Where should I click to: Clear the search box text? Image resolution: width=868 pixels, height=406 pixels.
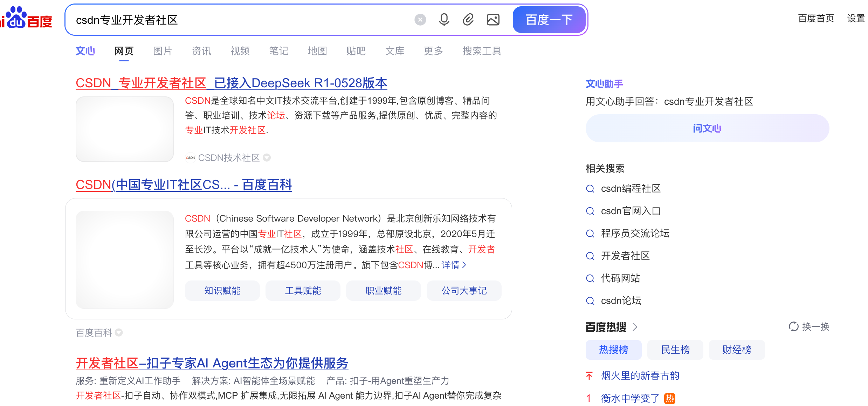tap(420, 20)
